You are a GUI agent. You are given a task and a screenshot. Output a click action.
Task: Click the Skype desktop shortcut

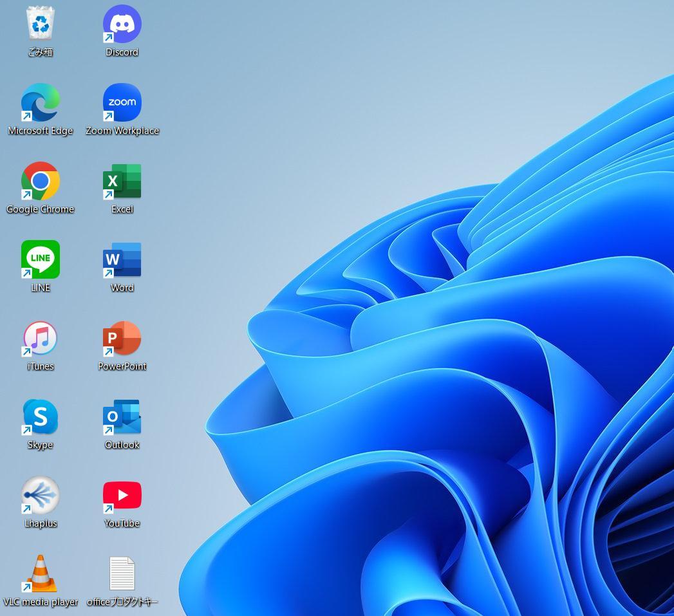click(41, 416)
